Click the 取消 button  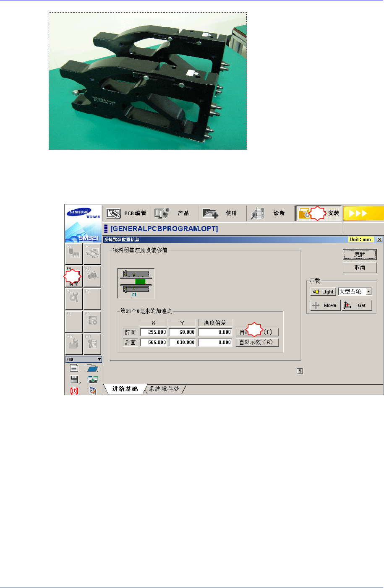pyautogui.click(x=360, y=268)
